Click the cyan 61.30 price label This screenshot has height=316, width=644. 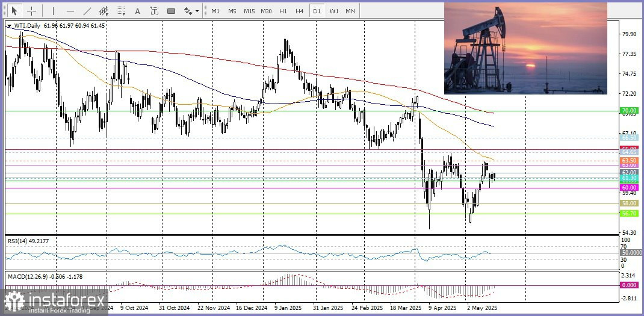point(630,178)
